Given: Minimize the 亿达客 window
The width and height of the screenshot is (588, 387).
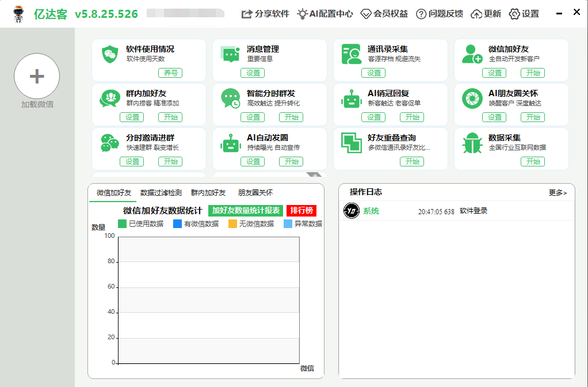Looking at the screenshot, I should (559, 13).
